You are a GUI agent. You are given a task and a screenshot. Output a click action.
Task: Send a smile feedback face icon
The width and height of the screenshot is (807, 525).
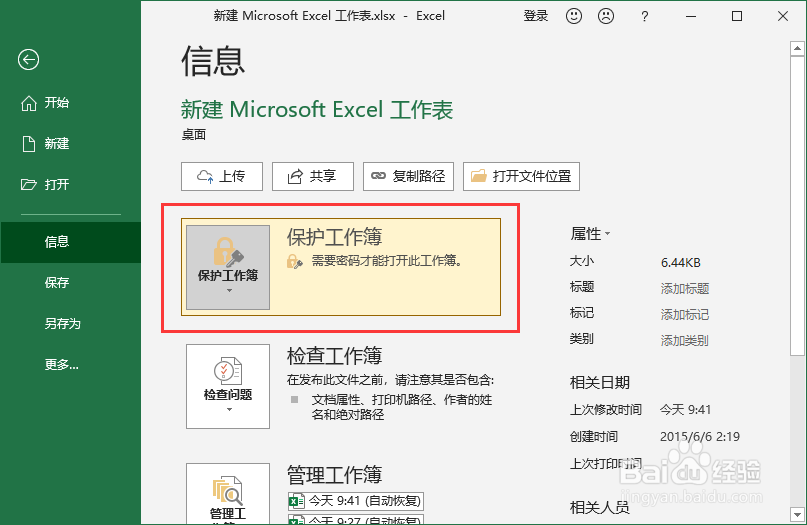(574, 16)
